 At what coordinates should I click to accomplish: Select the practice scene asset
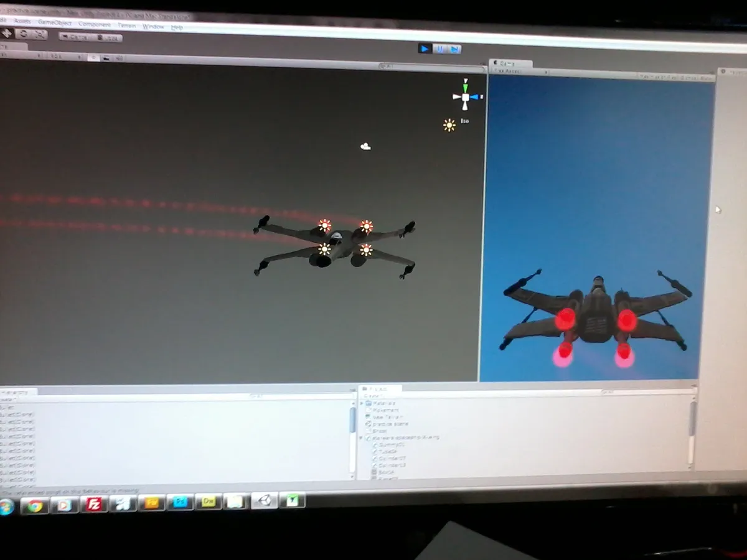click(x=387, y=424)
